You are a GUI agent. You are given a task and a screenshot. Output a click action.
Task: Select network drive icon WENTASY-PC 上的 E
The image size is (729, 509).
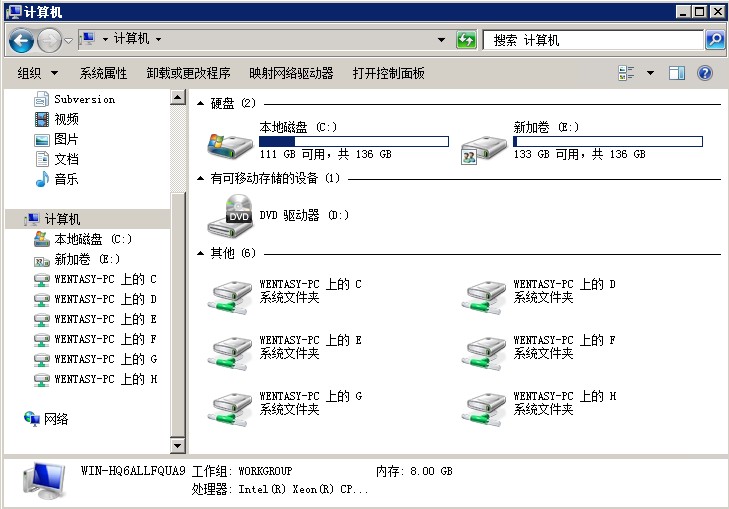pos(230,354)
